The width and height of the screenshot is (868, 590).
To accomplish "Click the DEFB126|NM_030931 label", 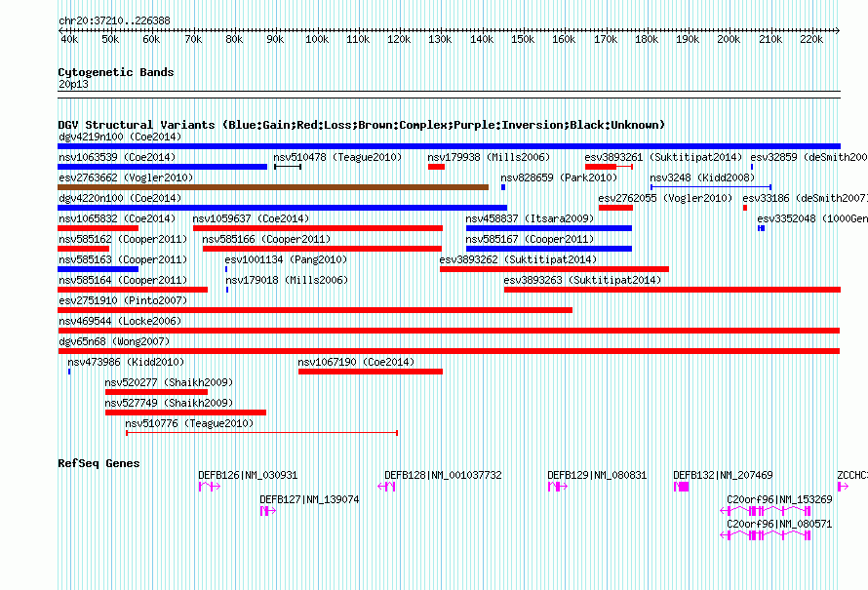I will click(x=248, y=476).
